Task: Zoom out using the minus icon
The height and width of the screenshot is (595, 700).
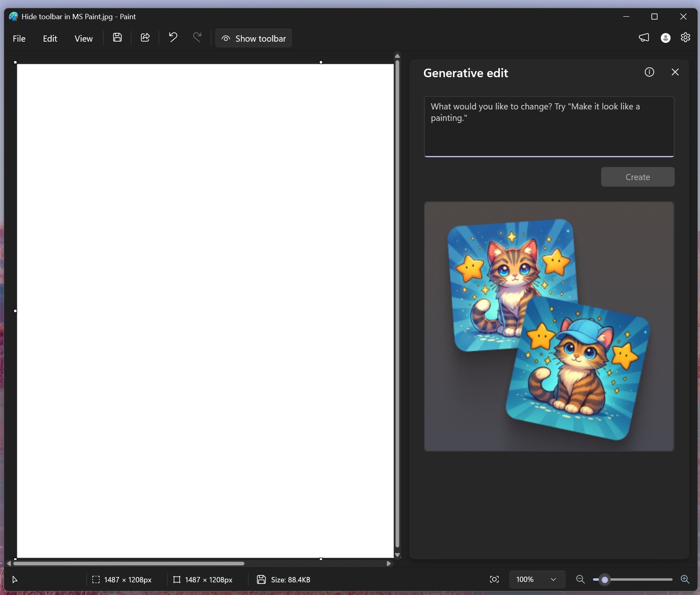Action: pyautogui.click(x=580, y=579)
